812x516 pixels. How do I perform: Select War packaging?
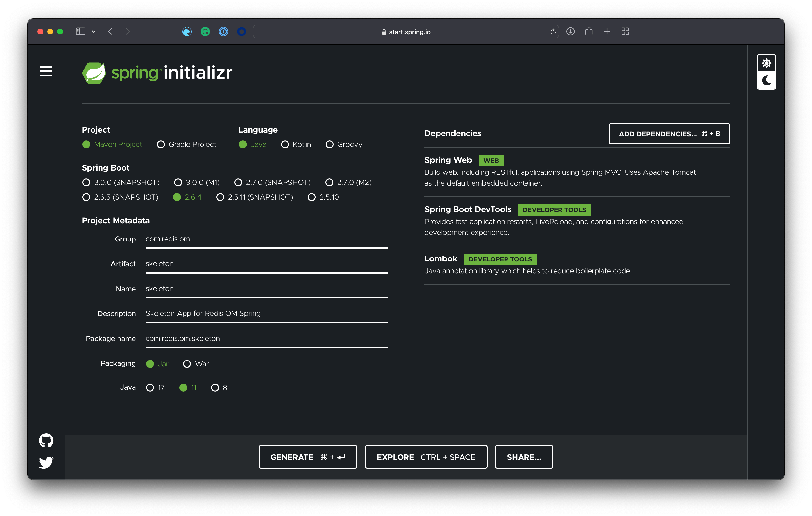[187, 364]
